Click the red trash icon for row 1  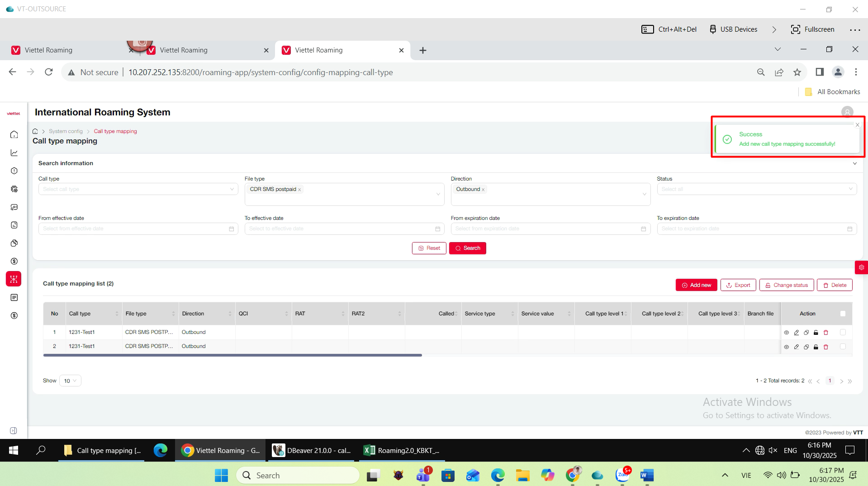pyautogui.click(x=826, y=333)
